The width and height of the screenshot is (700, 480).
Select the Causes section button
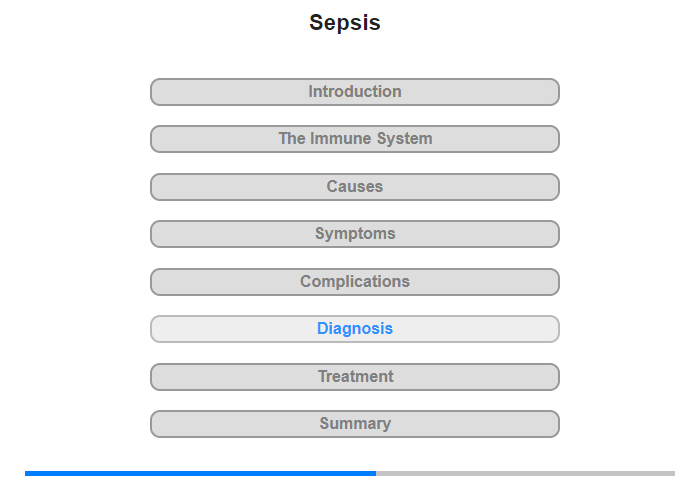click(x=355, y=187)
